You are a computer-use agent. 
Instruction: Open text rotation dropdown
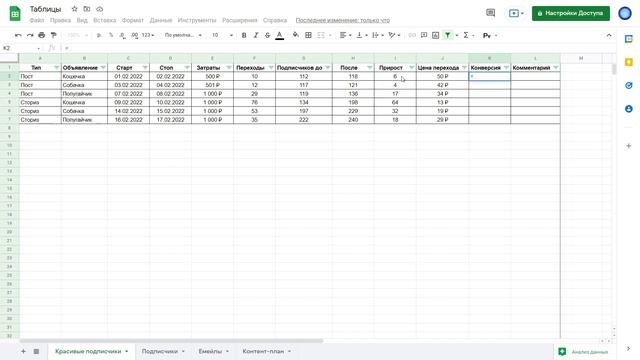tap(394, 36)
